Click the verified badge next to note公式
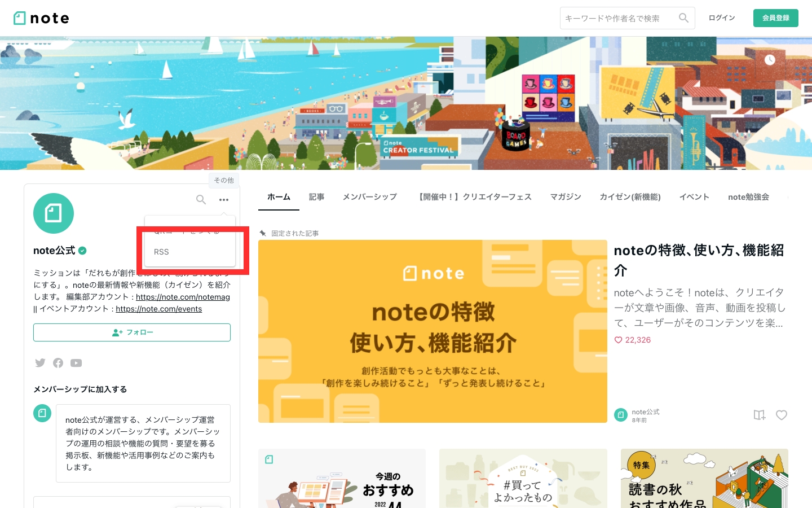The image size is (812, 508). (82, 250)
